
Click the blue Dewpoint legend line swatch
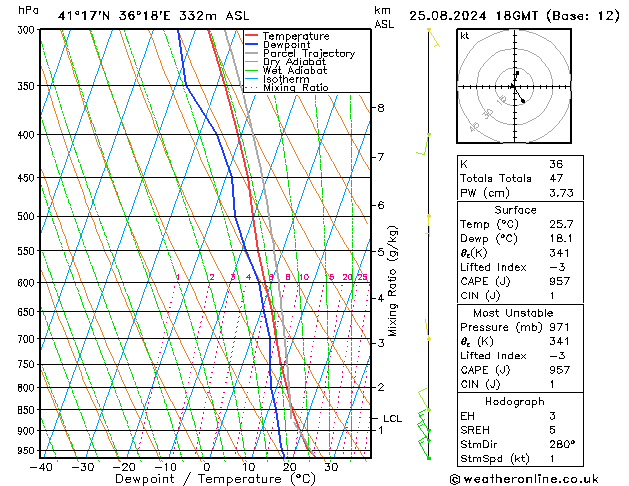252,44
